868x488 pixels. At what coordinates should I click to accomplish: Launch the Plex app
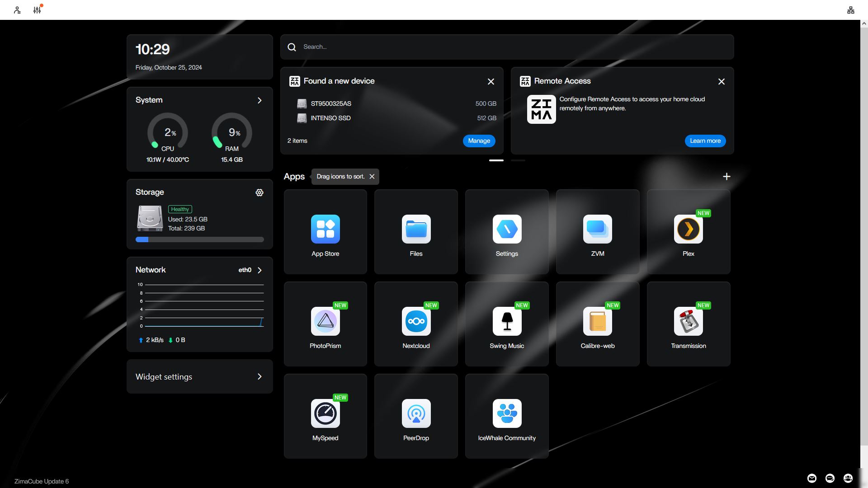(688, 229)
